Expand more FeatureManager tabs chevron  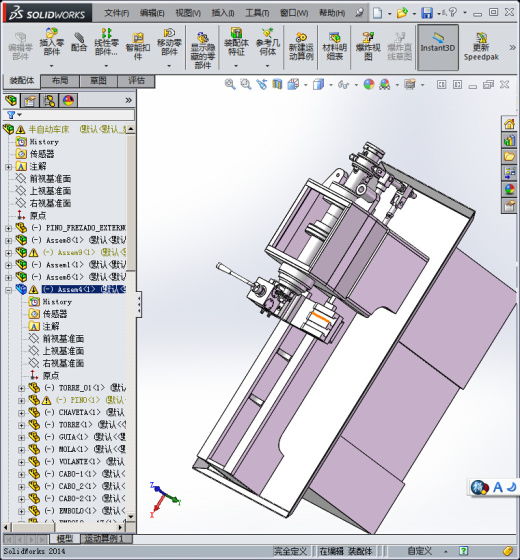(129, 100)
